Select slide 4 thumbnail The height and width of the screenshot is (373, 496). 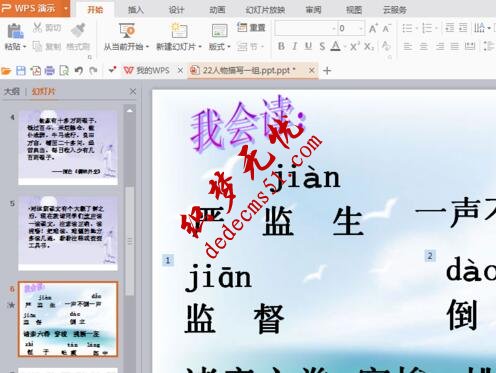coord(68,148)
